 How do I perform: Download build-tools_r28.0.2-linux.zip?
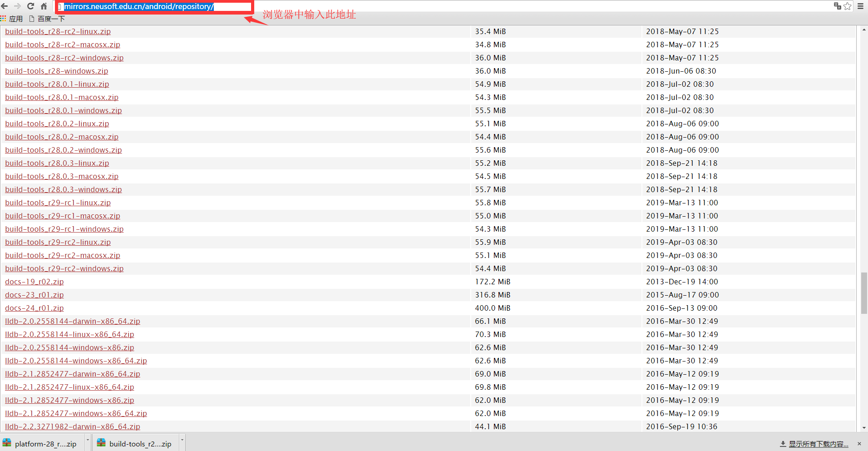pos(57,124)
